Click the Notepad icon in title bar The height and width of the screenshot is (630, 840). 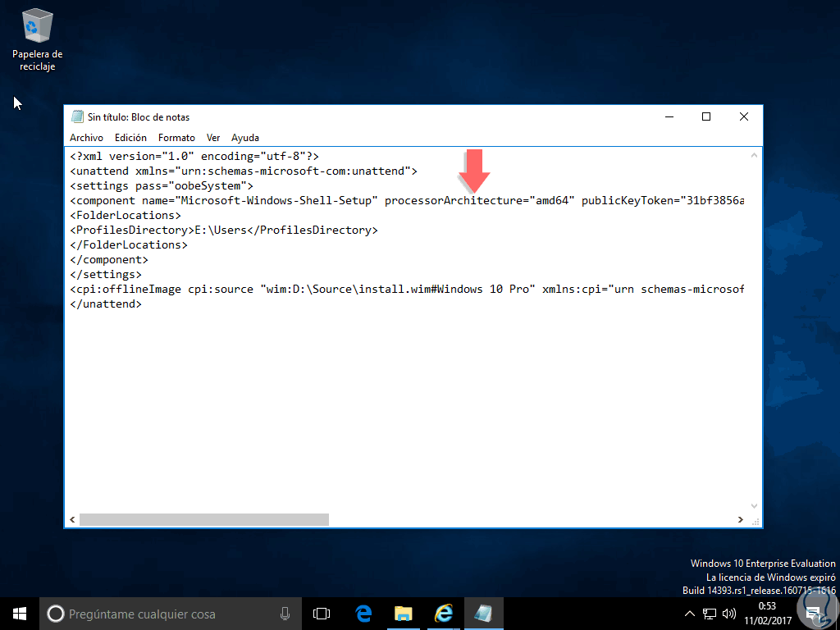click(x=77, y=116)
